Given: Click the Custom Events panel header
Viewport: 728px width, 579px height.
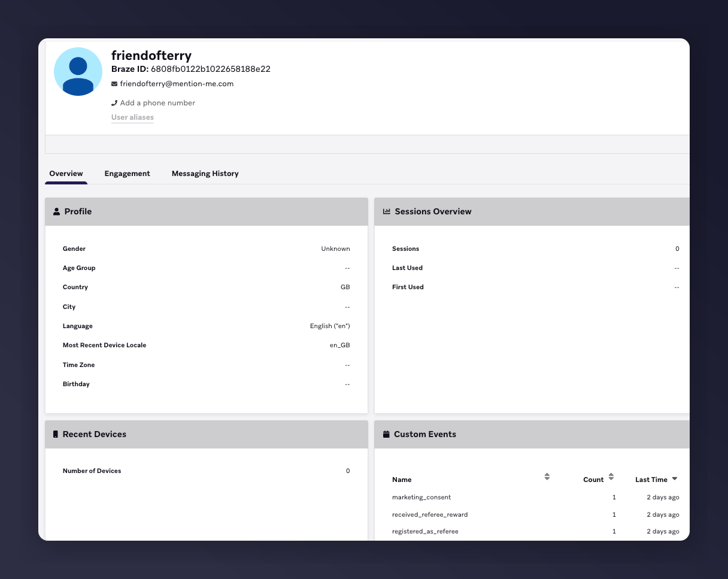Looking at the screenshot, I should (532, 434).
